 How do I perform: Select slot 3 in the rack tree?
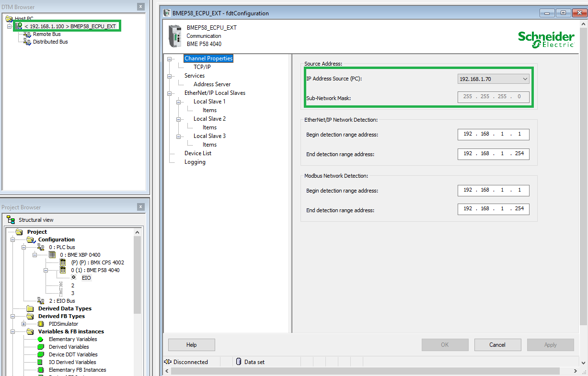click(73, 293)
